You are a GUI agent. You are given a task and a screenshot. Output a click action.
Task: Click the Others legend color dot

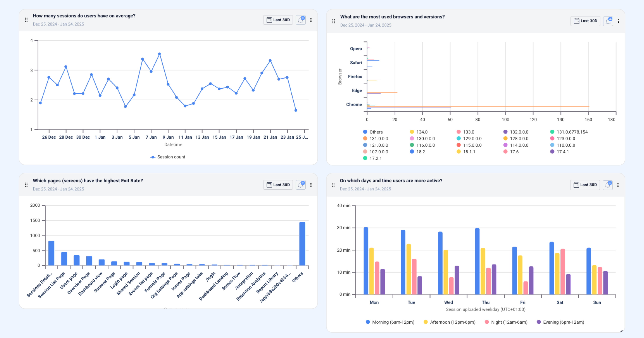coord(365,132)
